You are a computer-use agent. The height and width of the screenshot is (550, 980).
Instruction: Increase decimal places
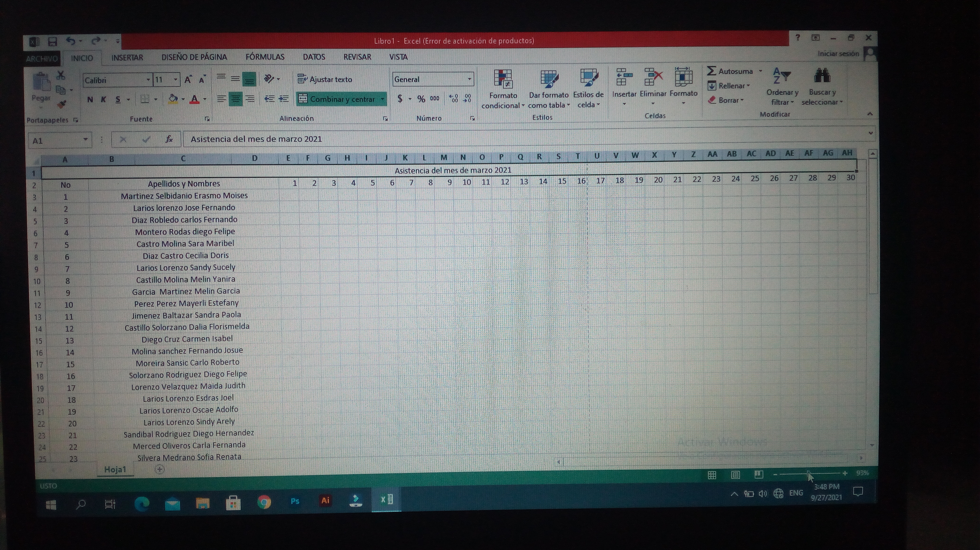point(453,98)
